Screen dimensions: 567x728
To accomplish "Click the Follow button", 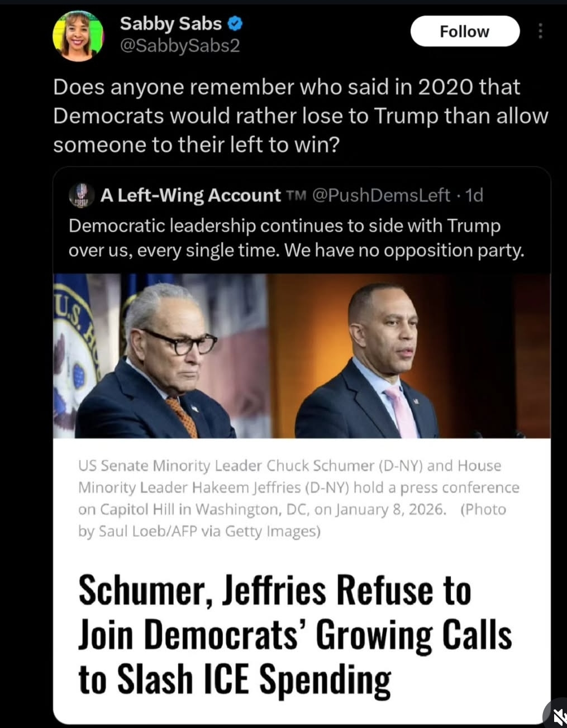I will [465, 31].
